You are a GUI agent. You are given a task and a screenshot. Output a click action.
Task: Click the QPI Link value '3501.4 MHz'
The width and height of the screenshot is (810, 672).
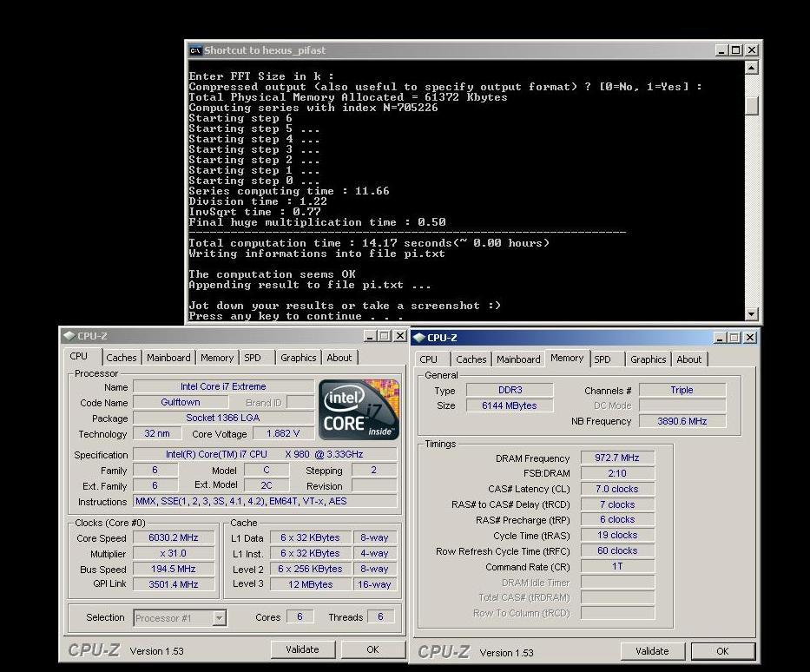174,584
